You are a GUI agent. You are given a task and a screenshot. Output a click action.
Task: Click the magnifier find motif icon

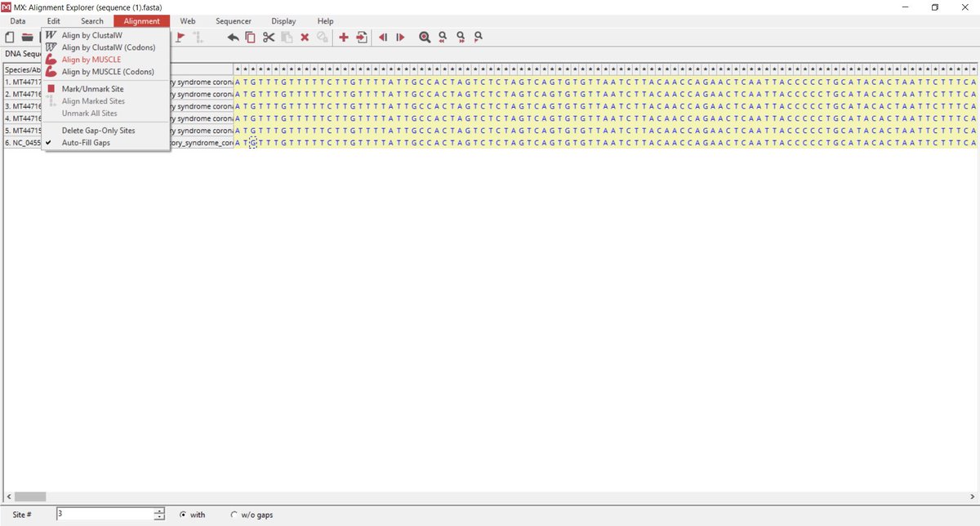point(425,37)
